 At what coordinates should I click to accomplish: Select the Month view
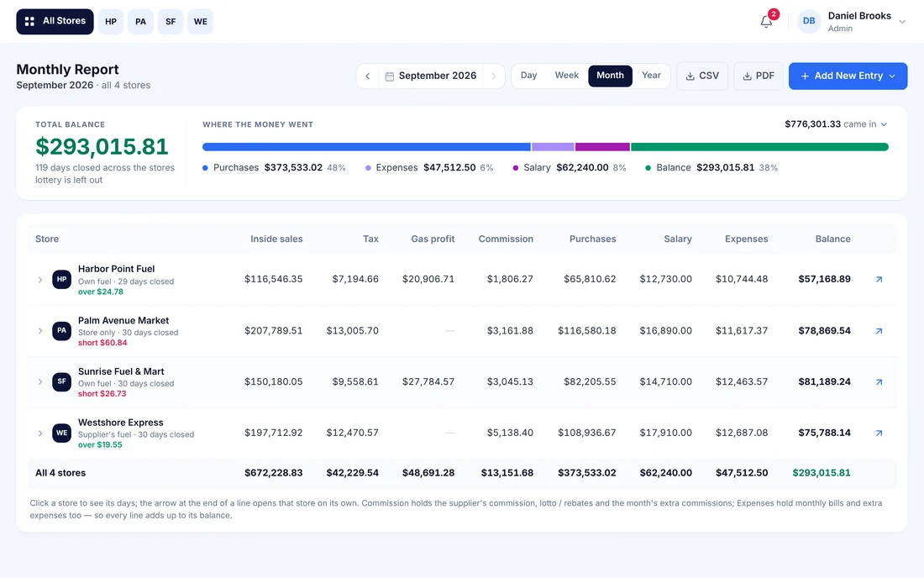(610, 76)
